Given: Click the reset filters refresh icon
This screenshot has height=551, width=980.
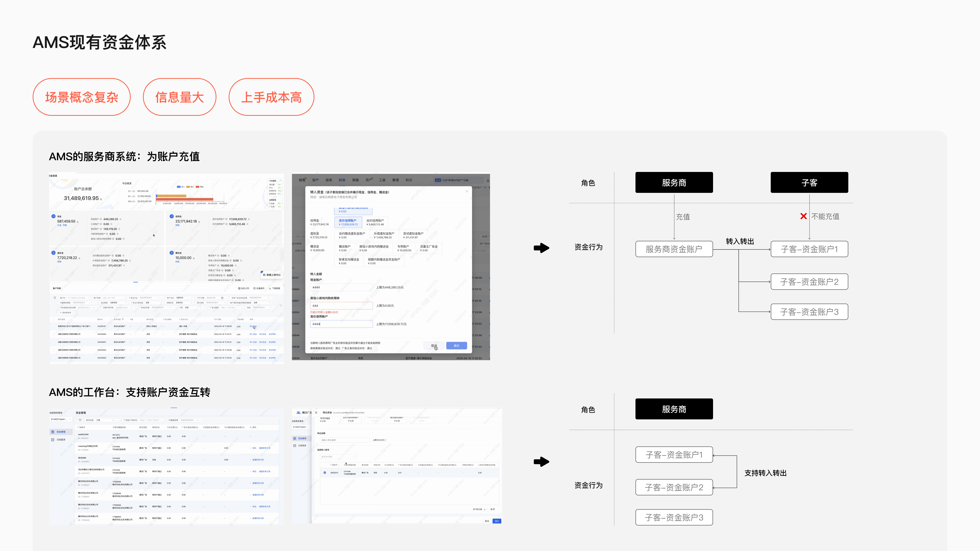Looking at the screenshot, I should coord(281,305).
